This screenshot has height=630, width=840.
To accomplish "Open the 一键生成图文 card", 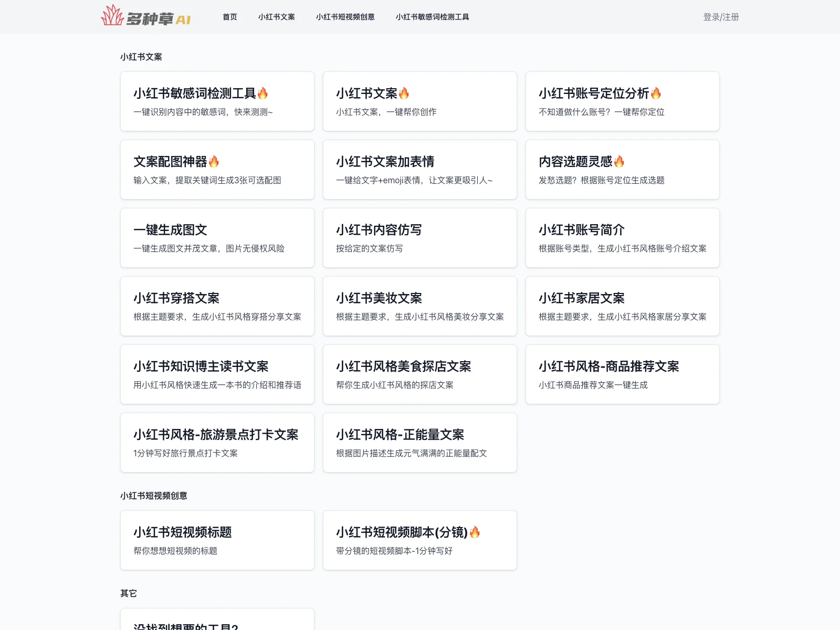I will click(217, 238).
